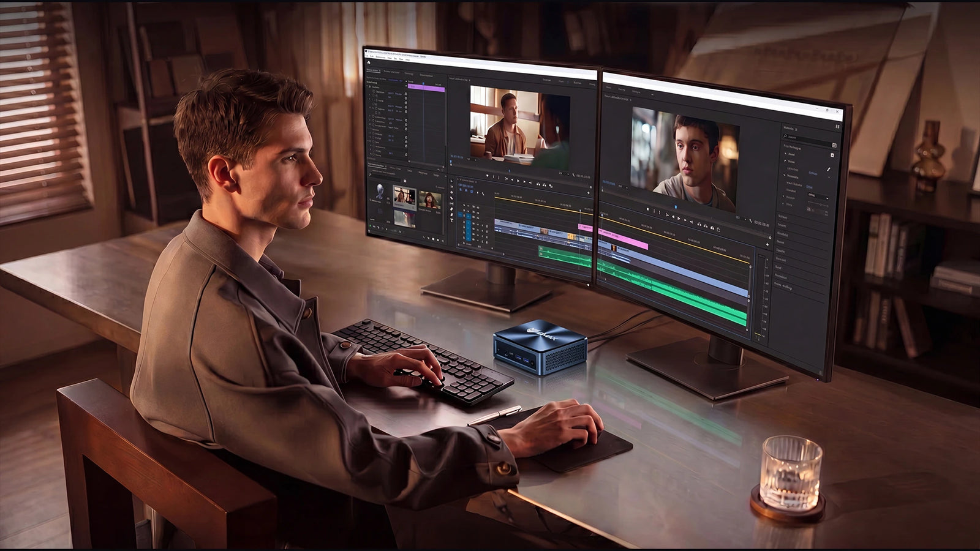Viewport: 980px width, 551px height.
Task: Open wrench settings beside left monitor timecode
Action: [x=573, y=175]
